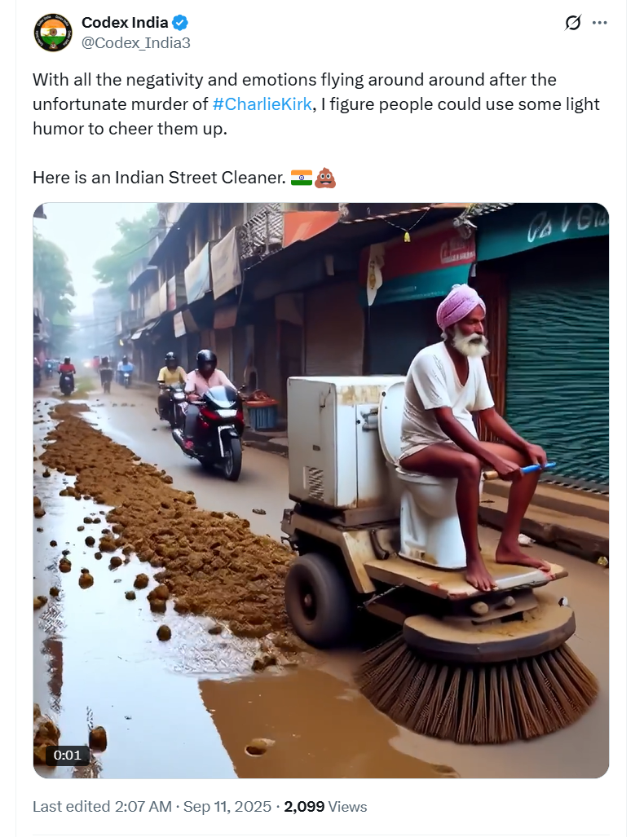The image size is (644, 837).
Task: Click the blue verified badge
Action: pyautogui.click(x=180, y=23)
